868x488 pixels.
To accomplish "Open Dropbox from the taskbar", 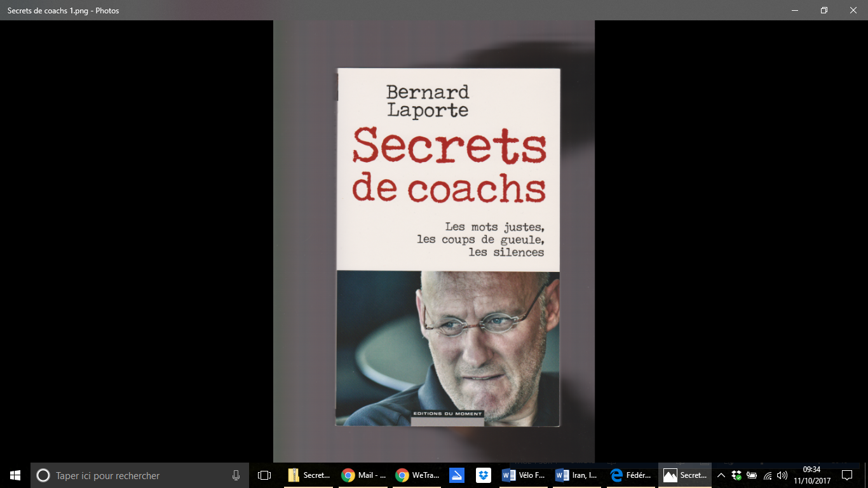I will click(484, 475).
